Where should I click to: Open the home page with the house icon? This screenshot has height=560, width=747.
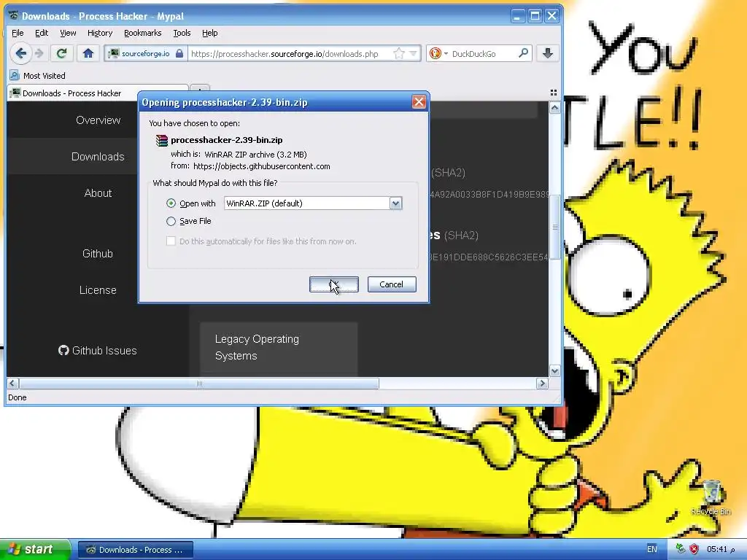88,53
